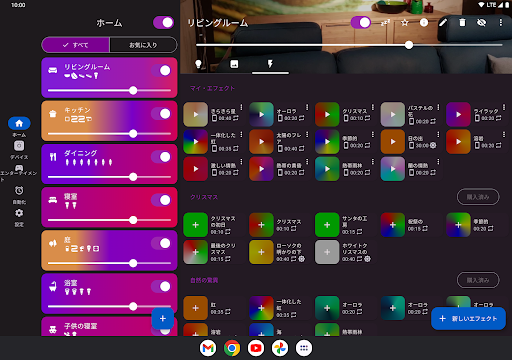Open the デバイス devices icon in the sidebar
The height and width of the screenshot is (360, 512).
(19, 146)
